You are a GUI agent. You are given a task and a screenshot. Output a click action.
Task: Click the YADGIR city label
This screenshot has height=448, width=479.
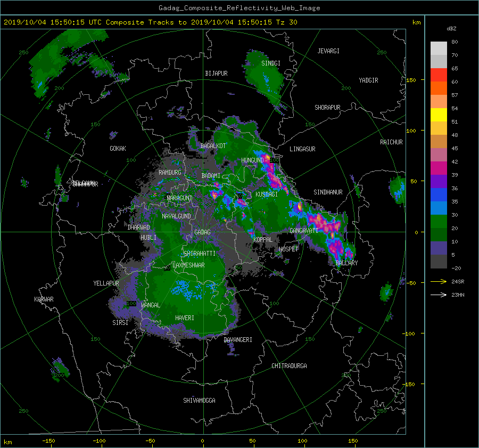[368, 80]
